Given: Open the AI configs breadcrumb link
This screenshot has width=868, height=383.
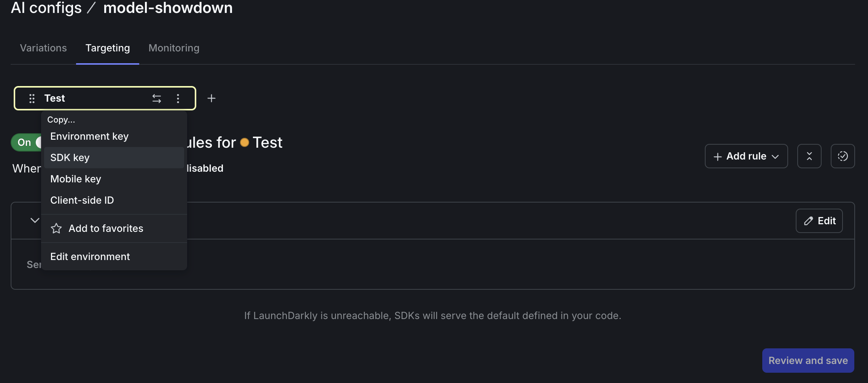Looking at the screenshot, I should (x=46, y=8).
